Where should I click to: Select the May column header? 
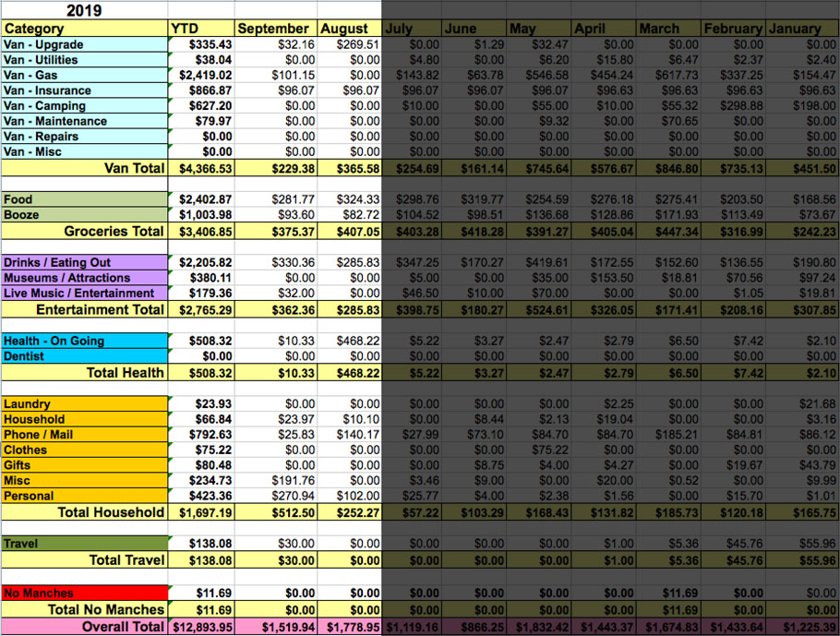[x=539, y=29]
